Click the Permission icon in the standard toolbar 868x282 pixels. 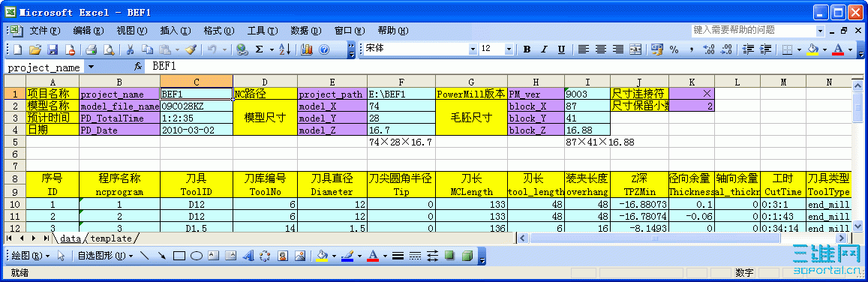pos(71,49)
